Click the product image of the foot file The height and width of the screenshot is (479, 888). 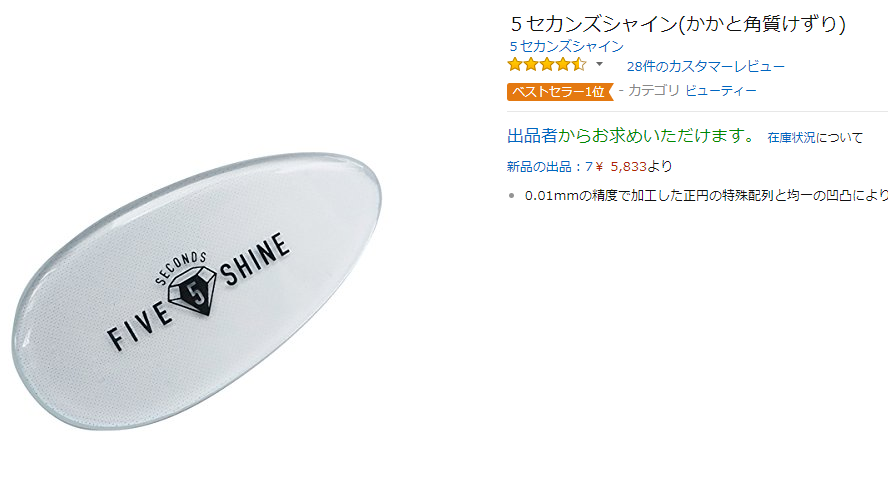197,290
